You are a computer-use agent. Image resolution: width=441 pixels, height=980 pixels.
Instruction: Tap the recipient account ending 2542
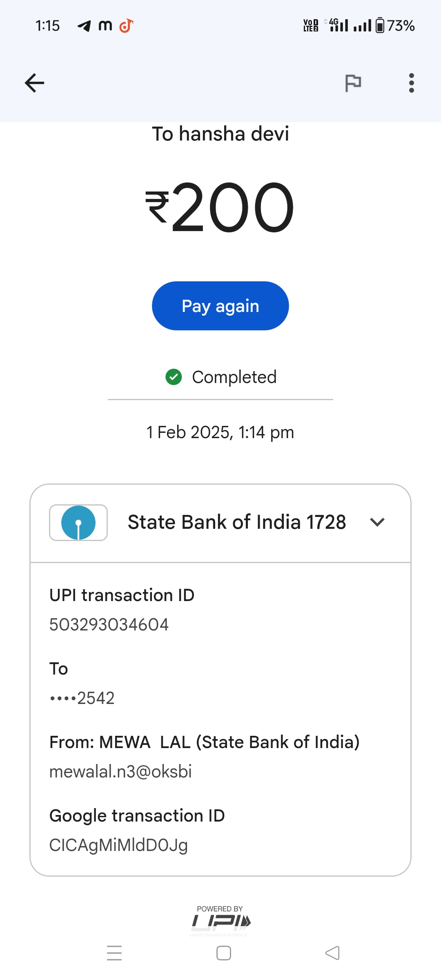tap(82, 698)
